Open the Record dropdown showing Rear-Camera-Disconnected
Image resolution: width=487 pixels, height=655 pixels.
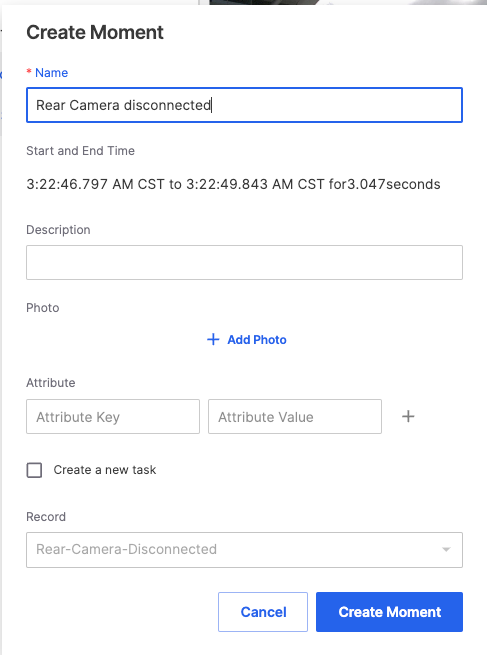(244, 550)
